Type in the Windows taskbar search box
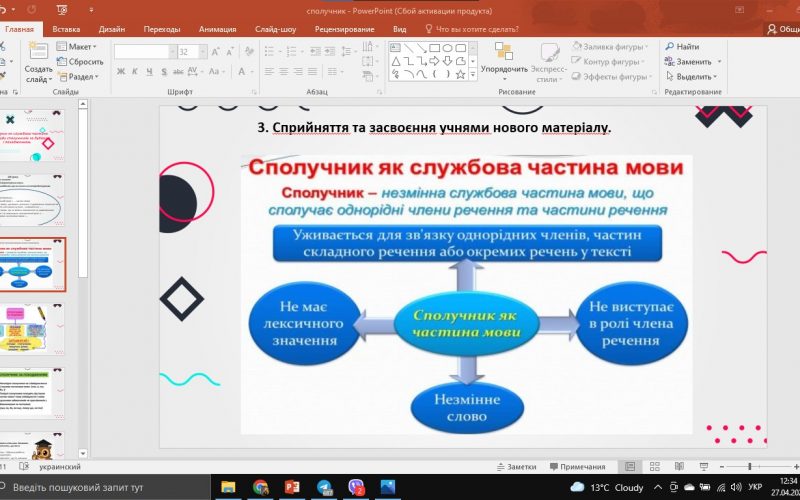This screenshot has height=500, width=800. (100, 487)
